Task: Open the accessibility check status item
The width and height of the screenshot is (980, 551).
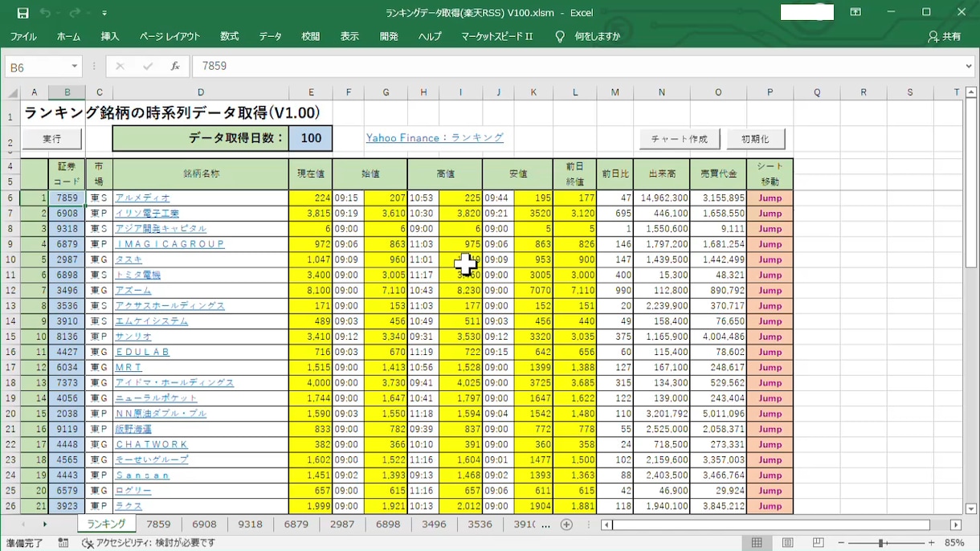Action: 149,543
